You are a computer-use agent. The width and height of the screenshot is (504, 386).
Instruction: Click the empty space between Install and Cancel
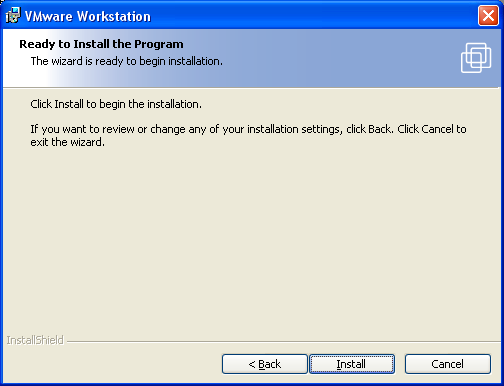click(400, 364)
